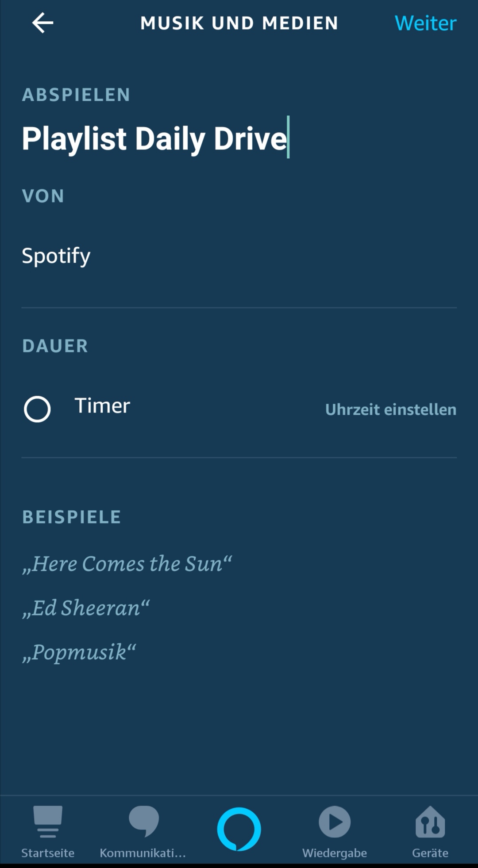Edit the Playlist Daily Drive text field
The width and height of the screenshot is (478, 868).
[x=154, y=138]
